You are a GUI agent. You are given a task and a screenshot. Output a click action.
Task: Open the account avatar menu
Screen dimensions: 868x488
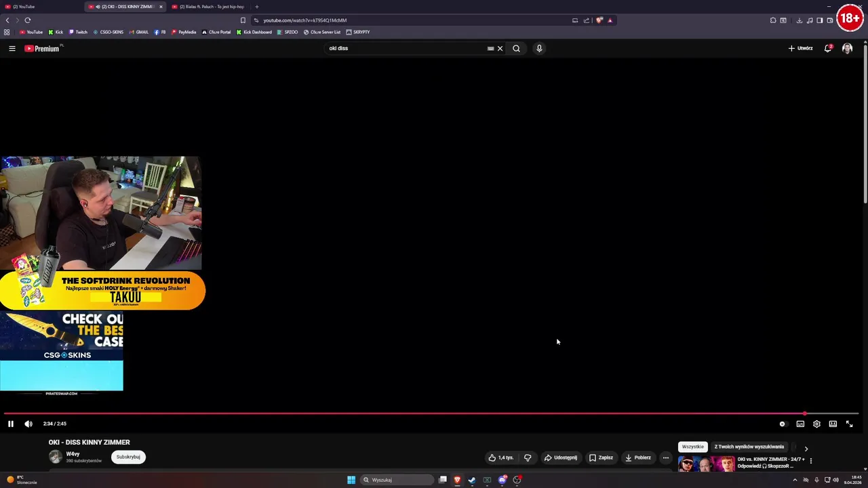pos(847,48)
